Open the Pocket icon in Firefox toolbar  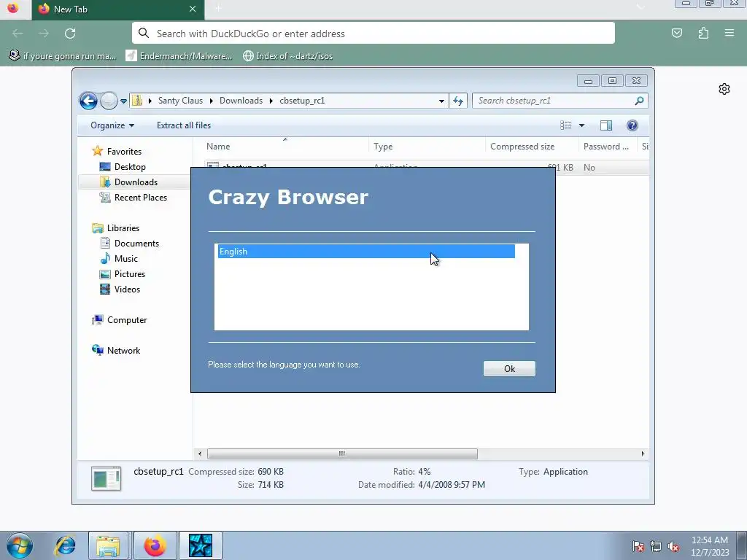click(676, 34)
